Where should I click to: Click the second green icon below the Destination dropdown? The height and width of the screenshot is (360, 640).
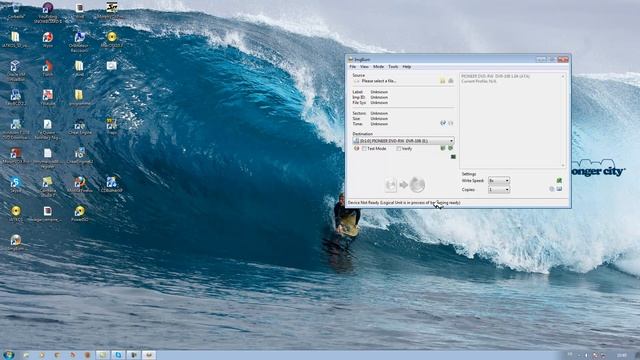(451, 148)
